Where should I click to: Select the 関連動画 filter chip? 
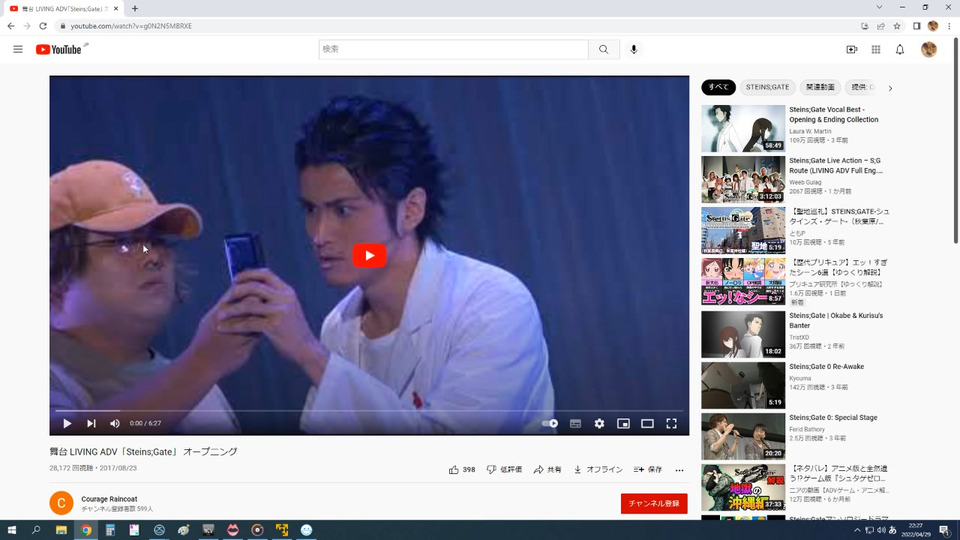[x=820, y=87]
